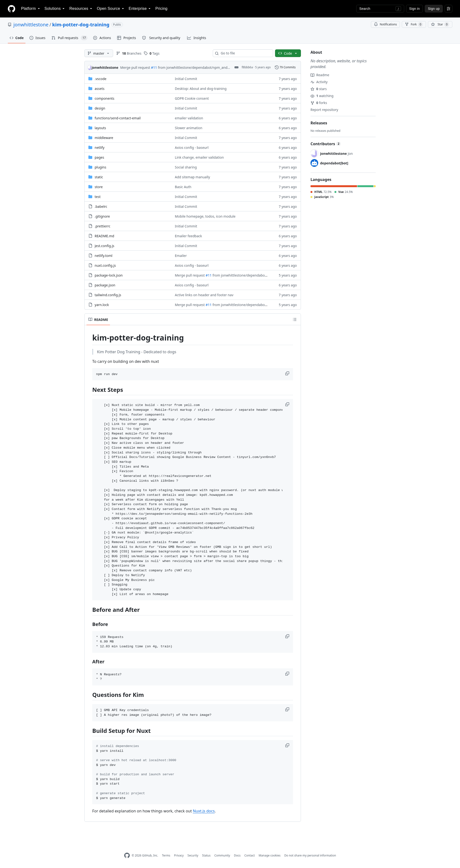Expand the Platform menu
Screen dimensions: 460x868
coord(30,9)
